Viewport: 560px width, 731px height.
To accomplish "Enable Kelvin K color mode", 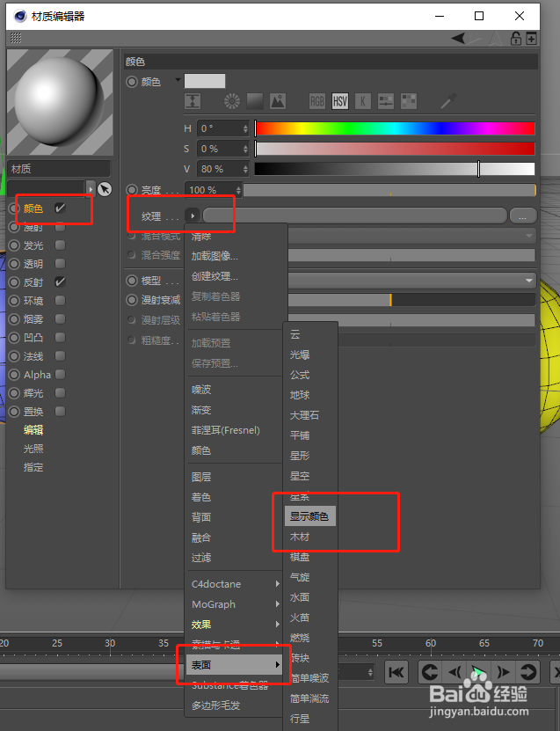I will coord(363,101).
